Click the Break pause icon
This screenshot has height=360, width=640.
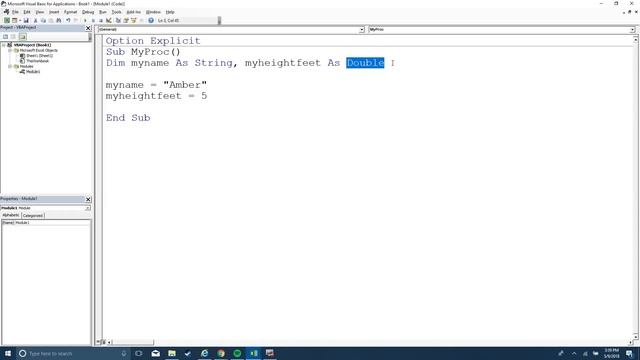pyautogui.click(x=93, y=20)
